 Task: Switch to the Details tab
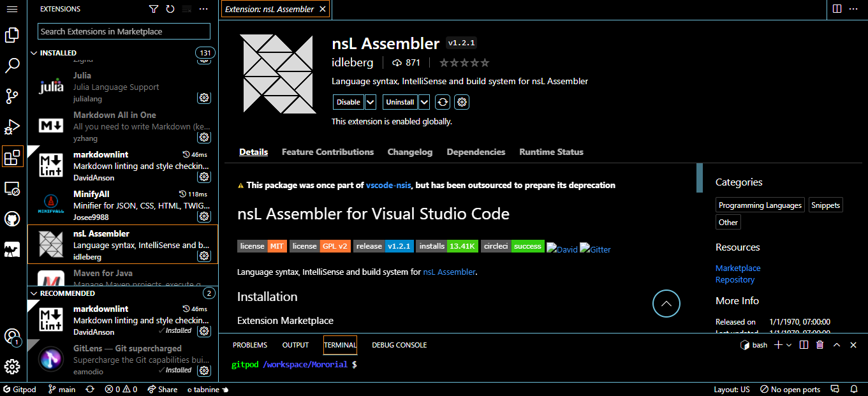click(254, 152)
